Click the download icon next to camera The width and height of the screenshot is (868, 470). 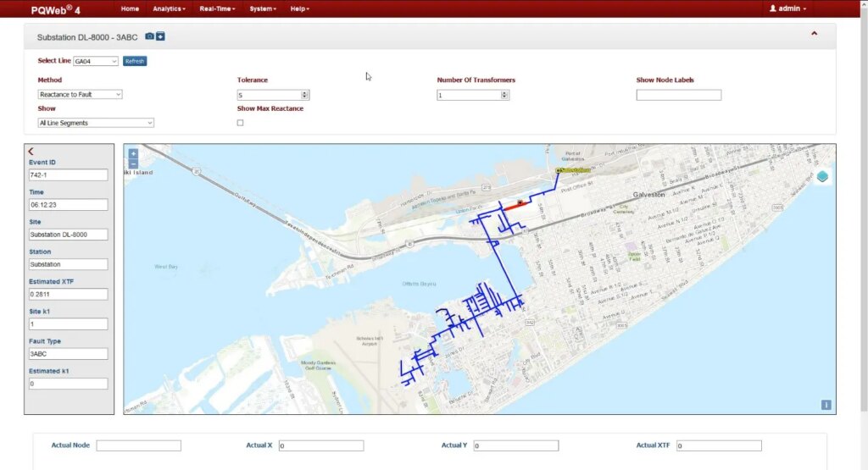click(x=160, y=36)
